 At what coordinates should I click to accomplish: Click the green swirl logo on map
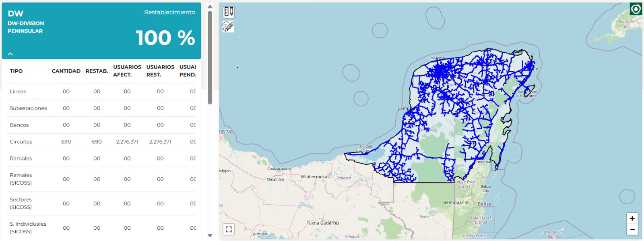point(636,9)
